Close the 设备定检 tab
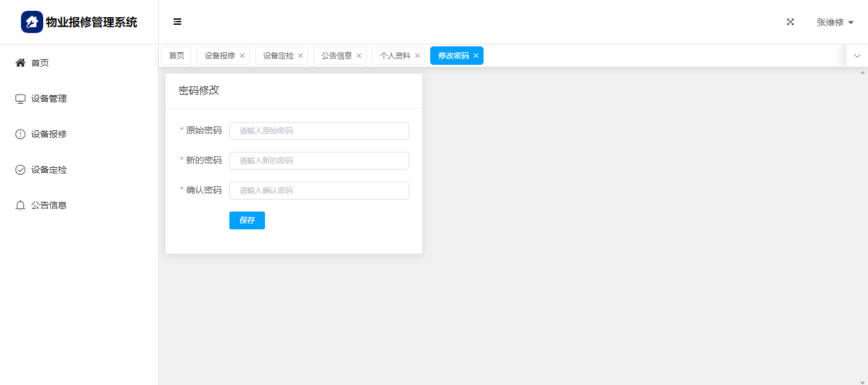 tap(301, 56)
